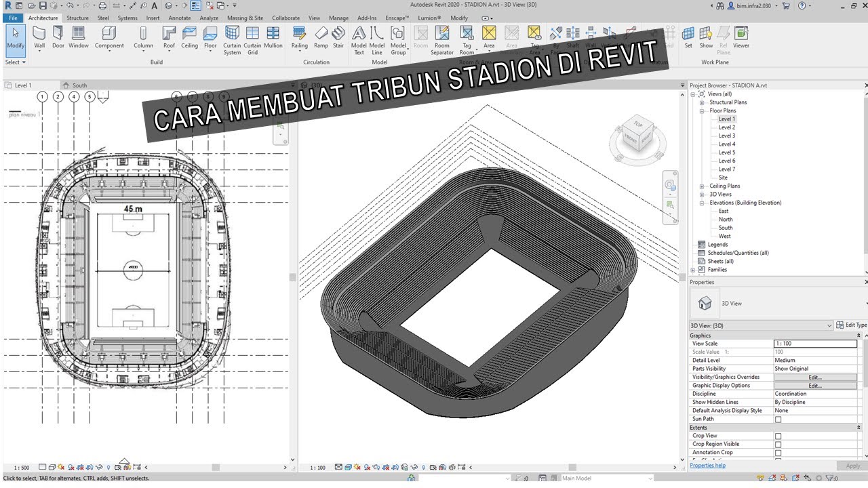
Task: Select the Mullion tool
Action: tap(273, 38)
